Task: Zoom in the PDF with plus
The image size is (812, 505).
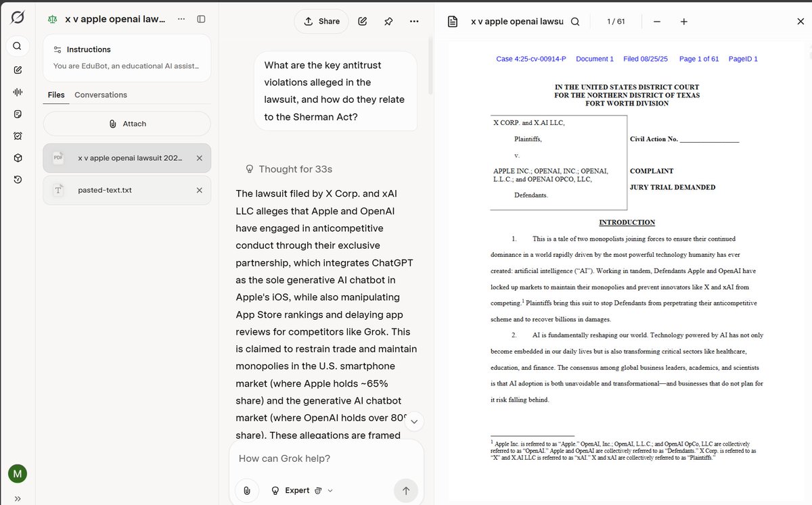Action: tap(683, 22)
